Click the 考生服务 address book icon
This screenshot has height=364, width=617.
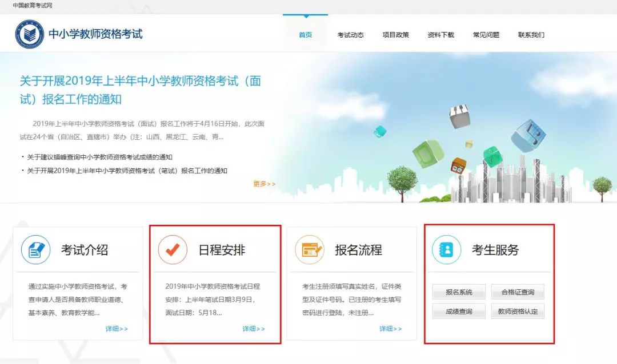(447, 250)
